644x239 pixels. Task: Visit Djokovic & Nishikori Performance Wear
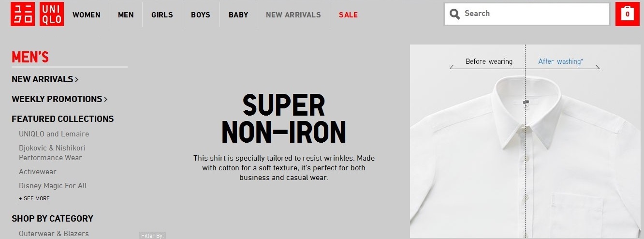(52, 153)
